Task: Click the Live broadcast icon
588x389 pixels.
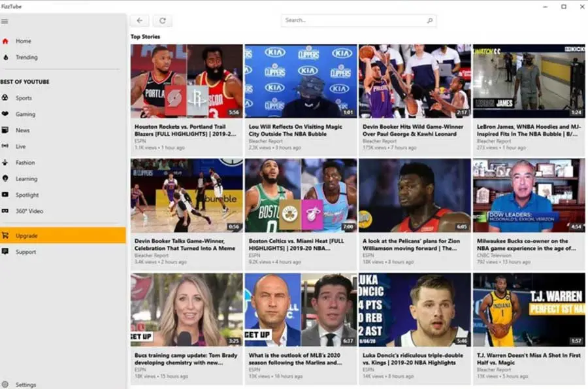Action: coord(5,146)
